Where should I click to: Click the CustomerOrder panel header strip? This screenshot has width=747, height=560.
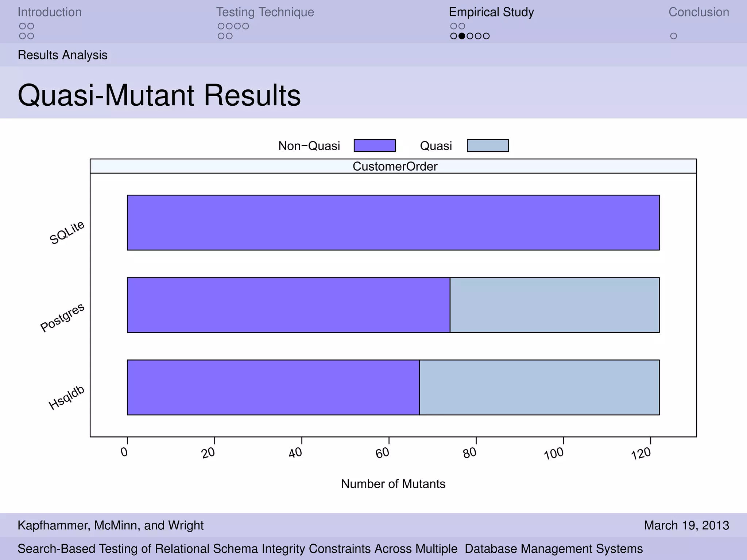tap(393, 166)
